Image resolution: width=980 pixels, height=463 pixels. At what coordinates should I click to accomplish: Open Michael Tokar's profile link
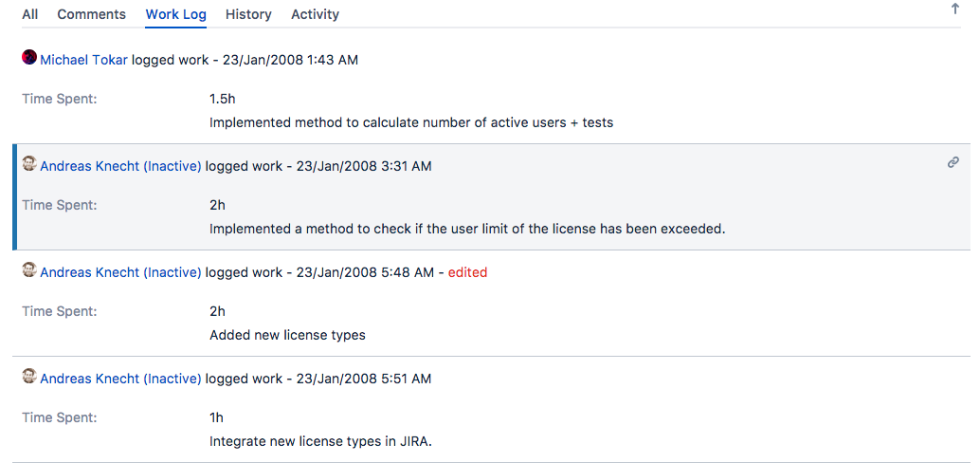coord(83,60)
